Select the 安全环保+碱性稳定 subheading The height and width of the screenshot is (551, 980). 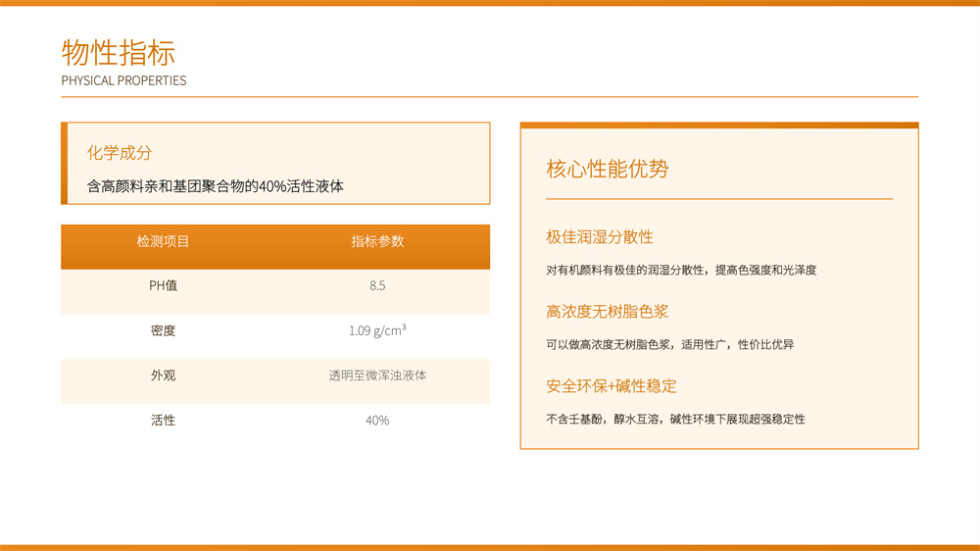[612, 386]
